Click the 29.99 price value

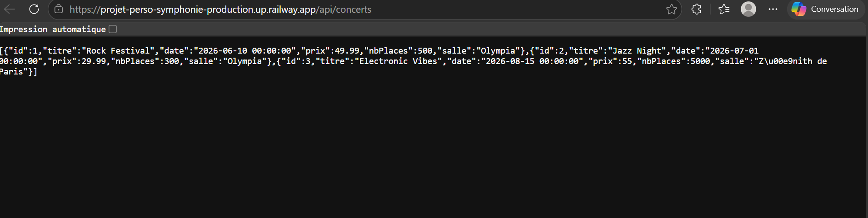(94, 61)
